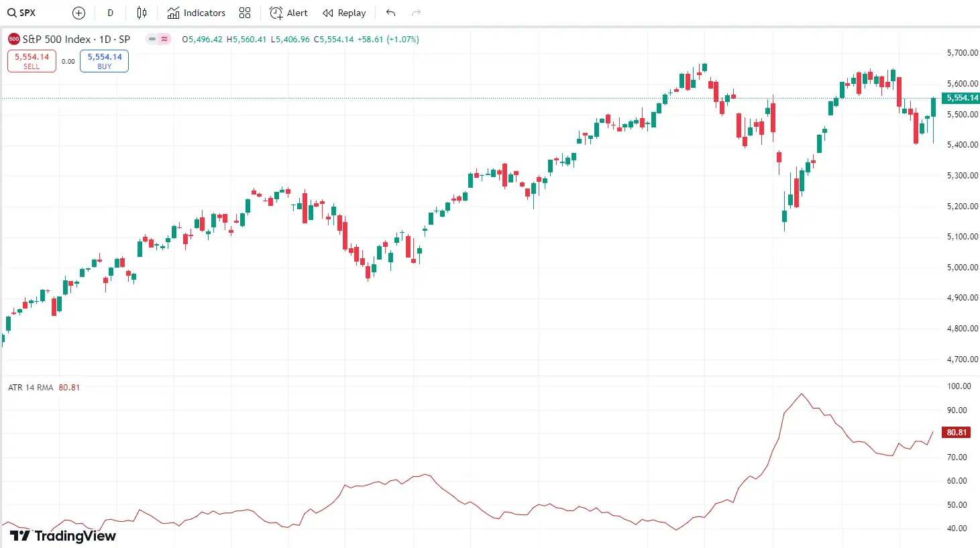Click the plus icon to add a symbol
The height and width of the screenshot is (548, 980).
(78, 13)
